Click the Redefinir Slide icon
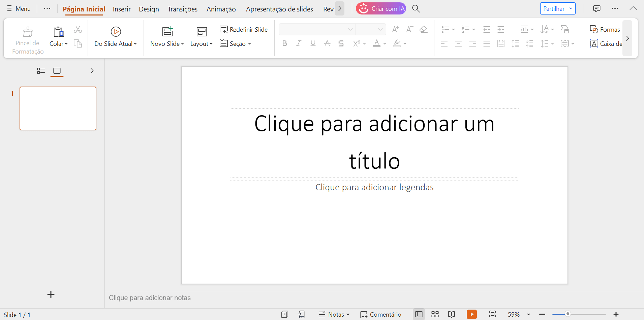644x320 pixels. 224,29
